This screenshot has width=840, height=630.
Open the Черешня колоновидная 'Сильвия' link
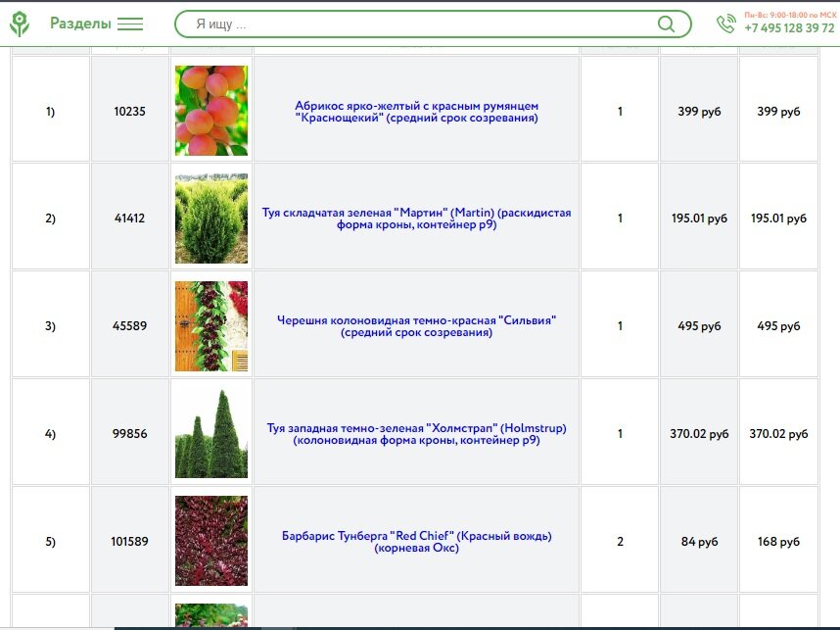pyautogui.click(x=417, y=326)
